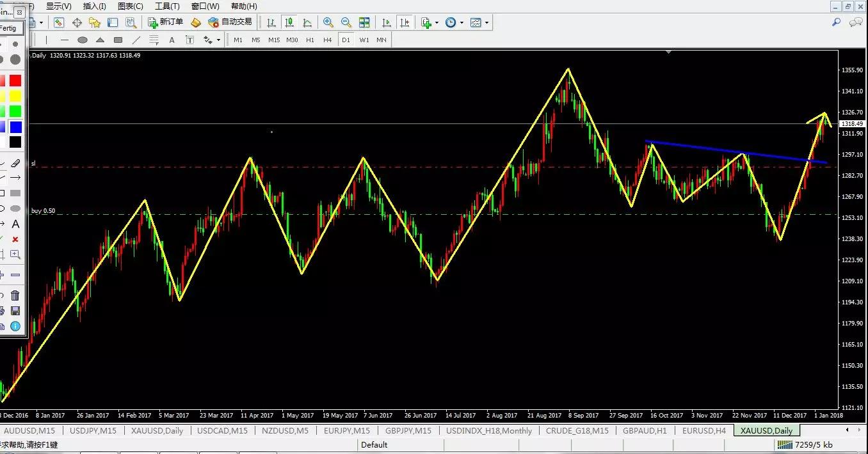This screenshot has height=454, width=868.
Task: Switch chart to candlestick style
Action: point(289,22)
